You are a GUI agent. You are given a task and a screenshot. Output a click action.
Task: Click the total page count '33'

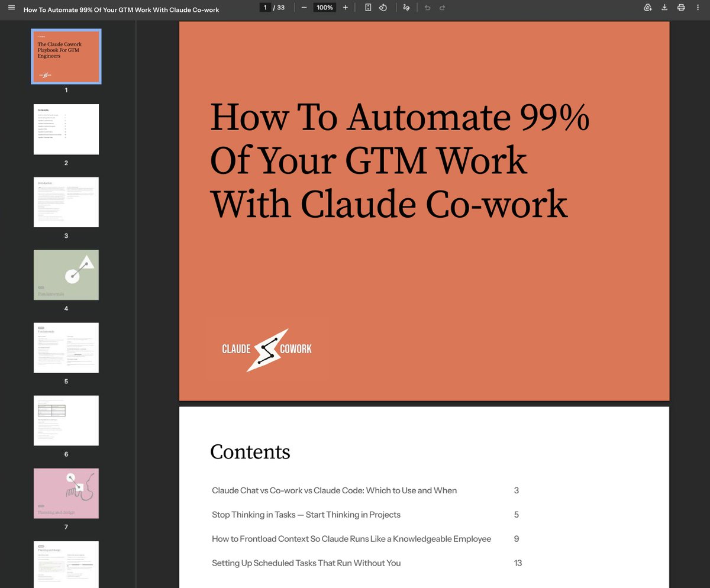[x=280, y=8]
